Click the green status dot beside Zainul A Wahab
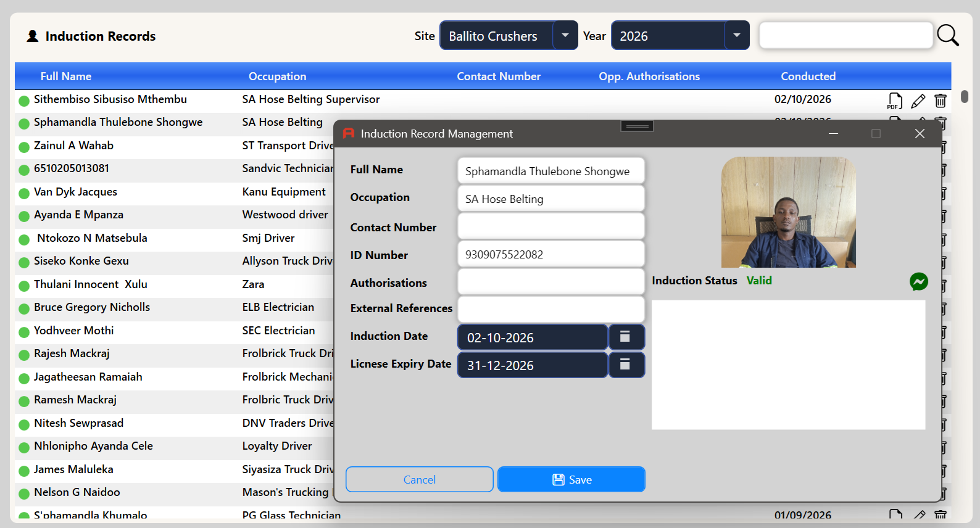 24,147
